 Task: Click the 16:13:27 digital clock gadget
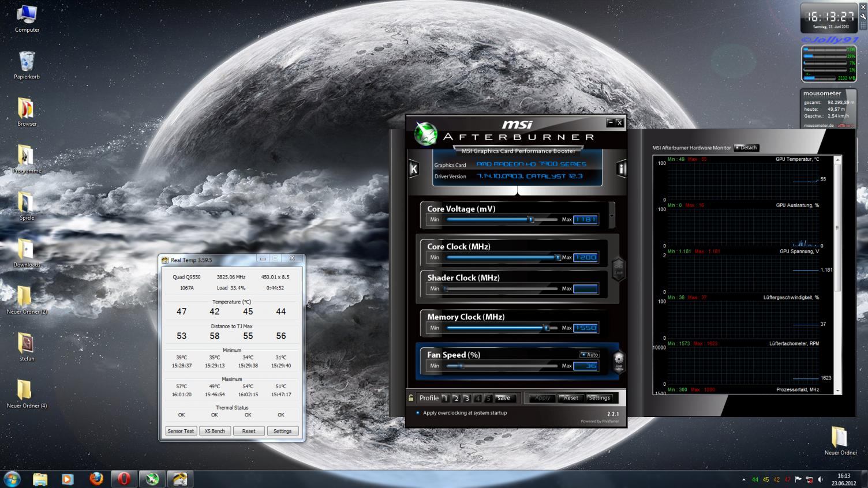(x=830, y=16)
